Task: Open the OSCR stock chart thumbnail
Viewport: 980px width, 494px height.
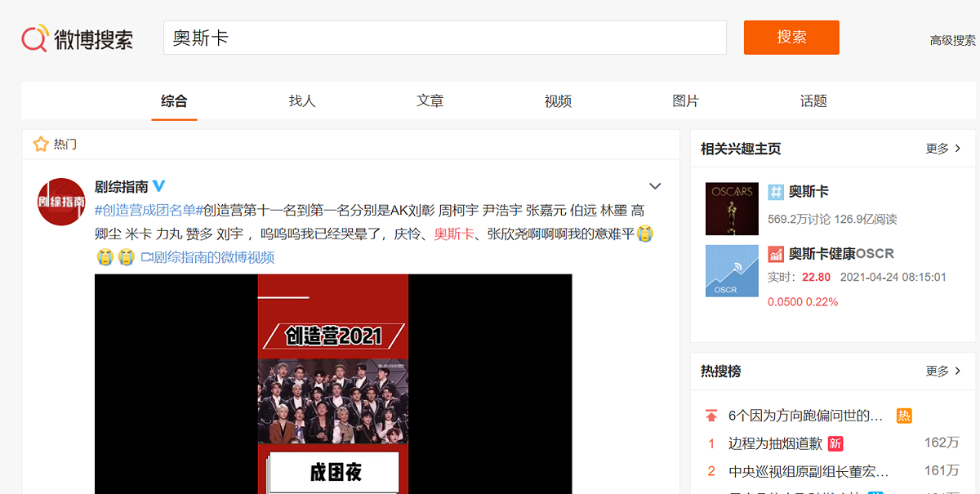Action: pos(732,270)
